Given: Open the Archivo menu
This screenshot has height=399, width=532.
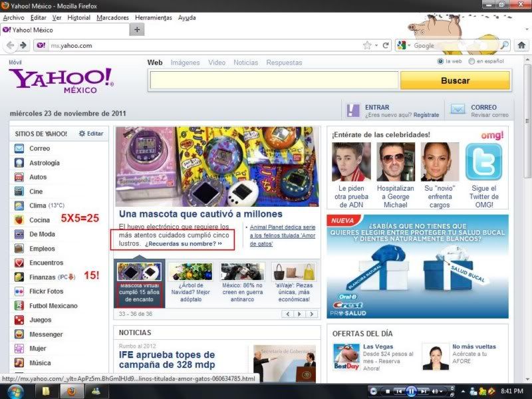Looking at the screenshot, I should pyautogui.click(x=13, y=18).
